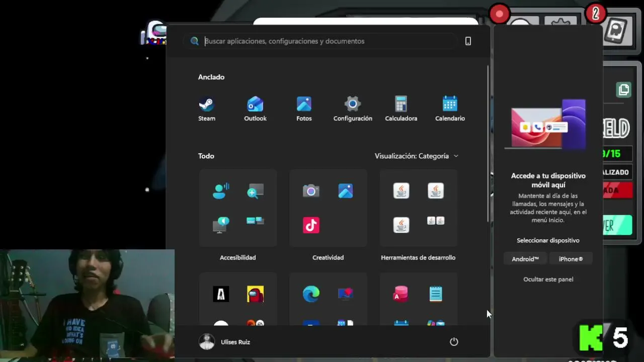The height and width of the screenshot is (362, 644).
Task: Open the monitor-with-heart app icon
Action: coord(345,294)
